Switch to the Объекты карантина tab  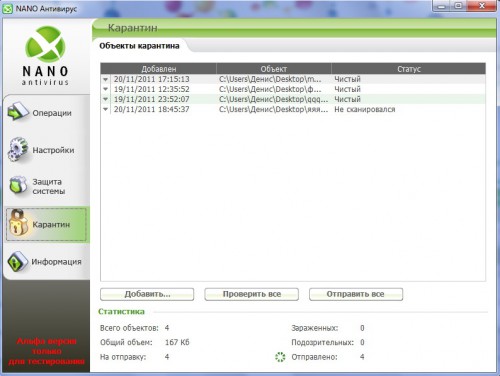point(139,46)
